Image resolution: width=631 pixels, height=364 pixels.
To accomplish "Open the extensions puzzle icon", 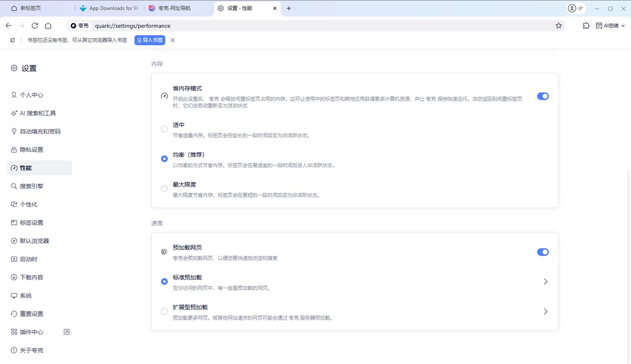I will 585,25.
